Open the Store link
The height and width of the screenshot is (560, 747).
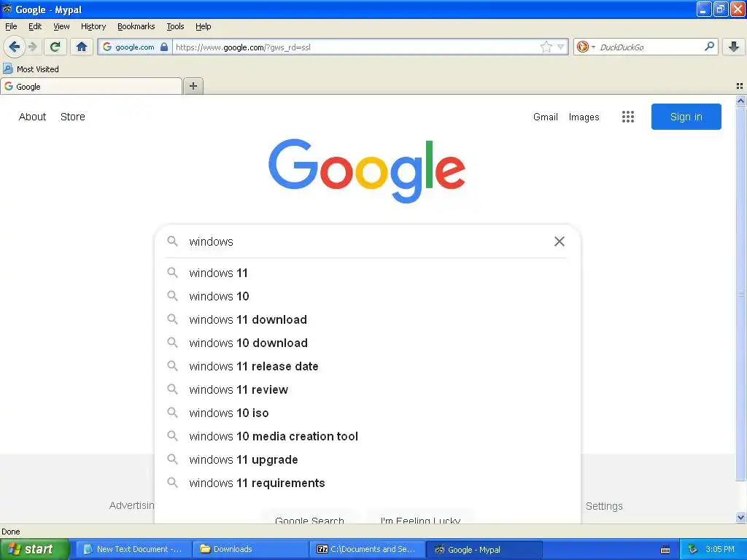(73, 117)
